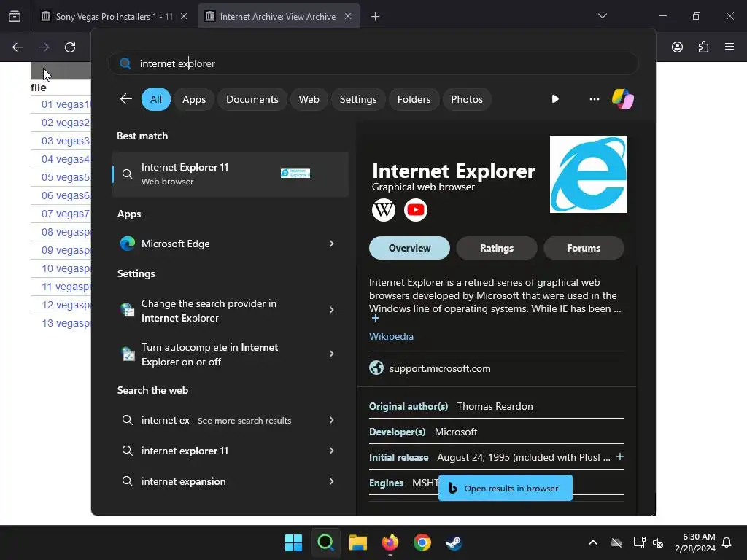Click the search panel back arrow
Screen dimensions: 747x560
pos(125,99)
